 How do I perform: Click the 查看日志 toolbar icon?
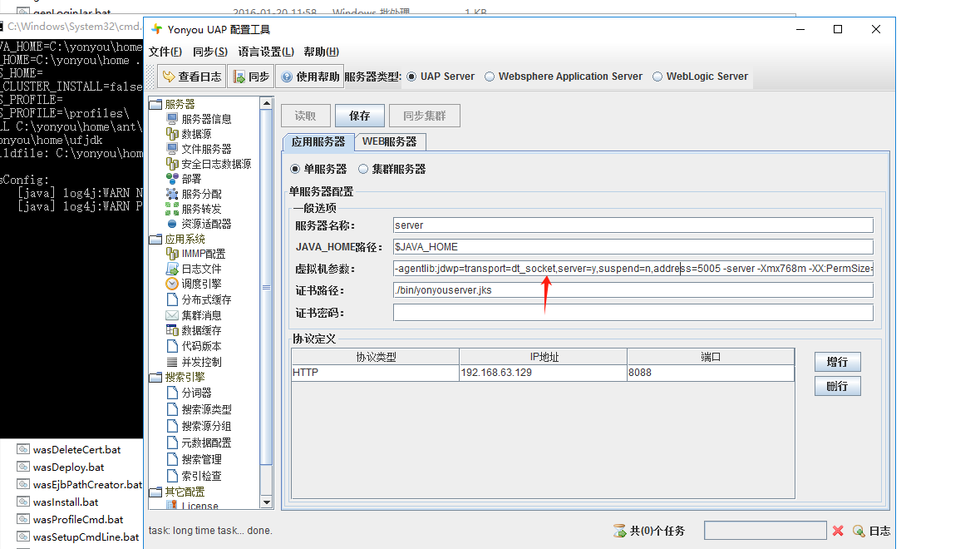click(x=169, y=77)
